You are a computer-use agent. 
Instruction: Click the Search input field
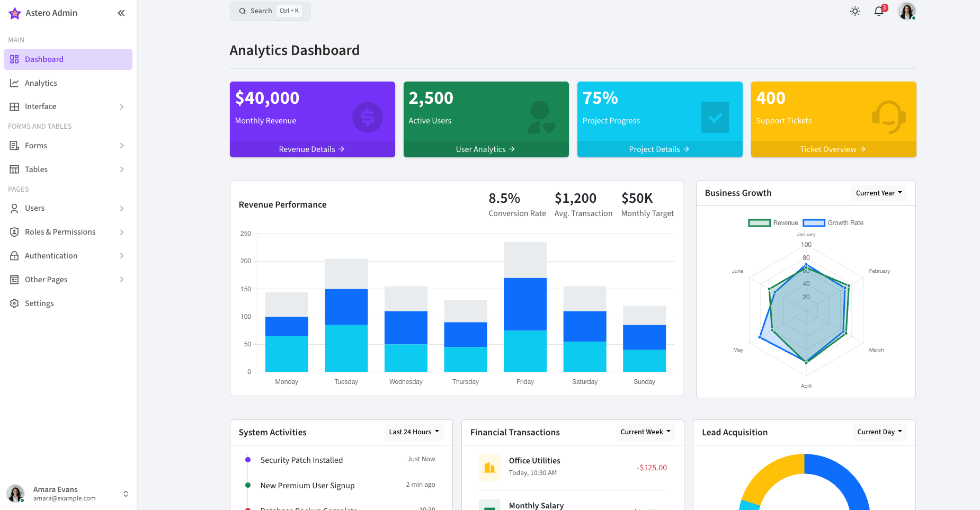[x=270, y=11]
